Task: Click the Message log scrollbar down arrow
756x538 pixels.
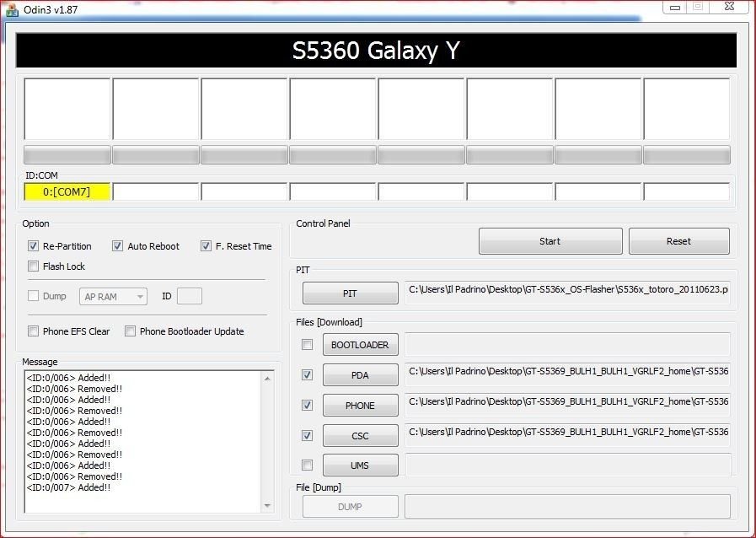Action: [x=267, y=506]
